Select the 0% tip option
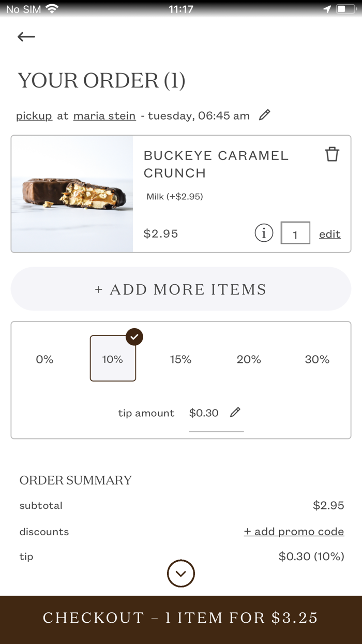Viewport: 362px width, 644px height. coord(44,359)
